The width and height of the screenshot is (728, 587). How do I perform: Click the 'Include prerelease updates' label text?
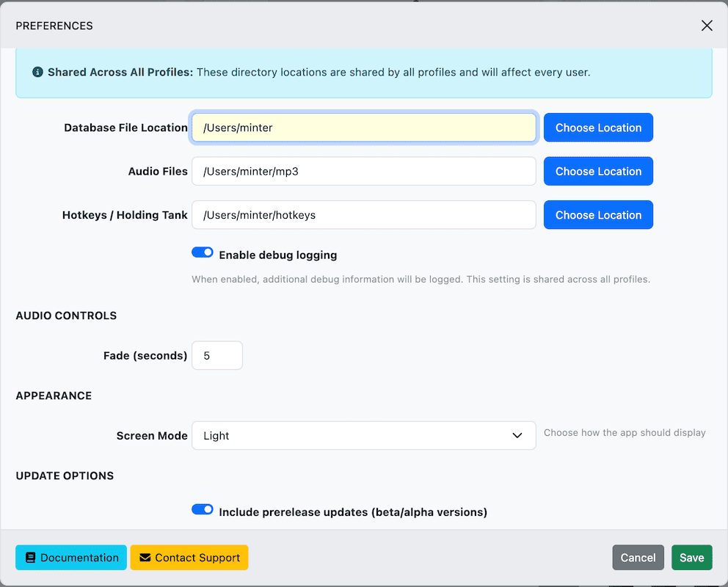(352, 512)
